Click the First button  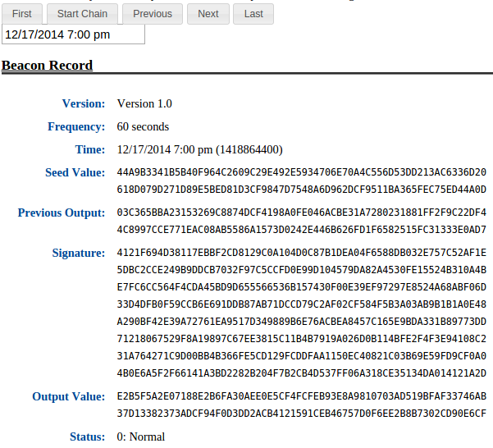point(22,13)
